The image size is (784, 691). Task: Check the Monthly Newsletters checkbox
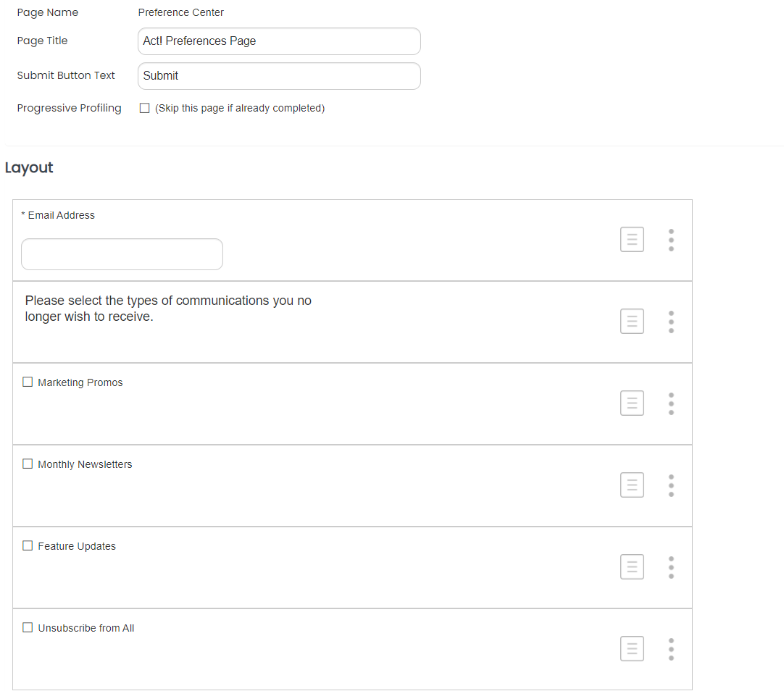pyautogui.click(x=28, y=464)
